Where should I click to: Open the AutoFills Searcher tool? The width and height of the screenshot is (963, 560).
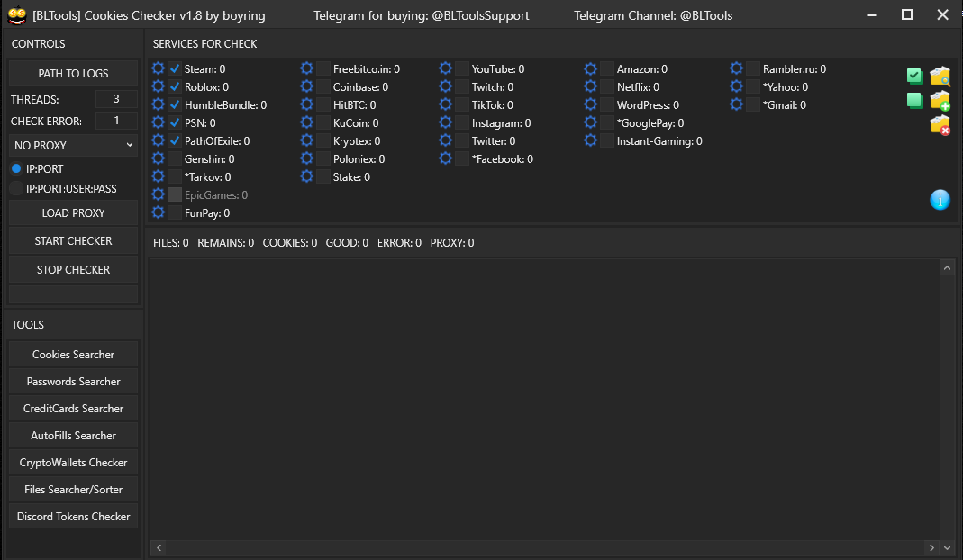tap(73, 436)
